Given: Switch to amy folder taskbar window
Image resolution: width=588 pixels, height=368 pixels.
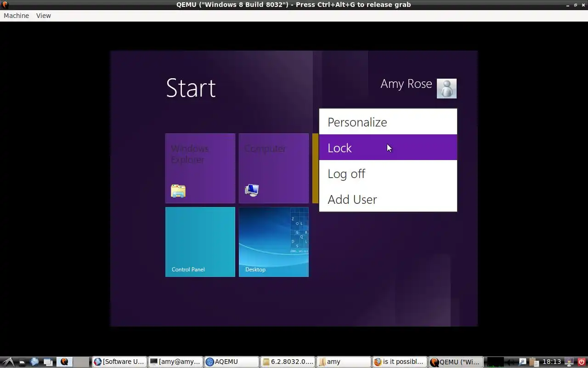Looking at the screenshot, I should [344, 362].
